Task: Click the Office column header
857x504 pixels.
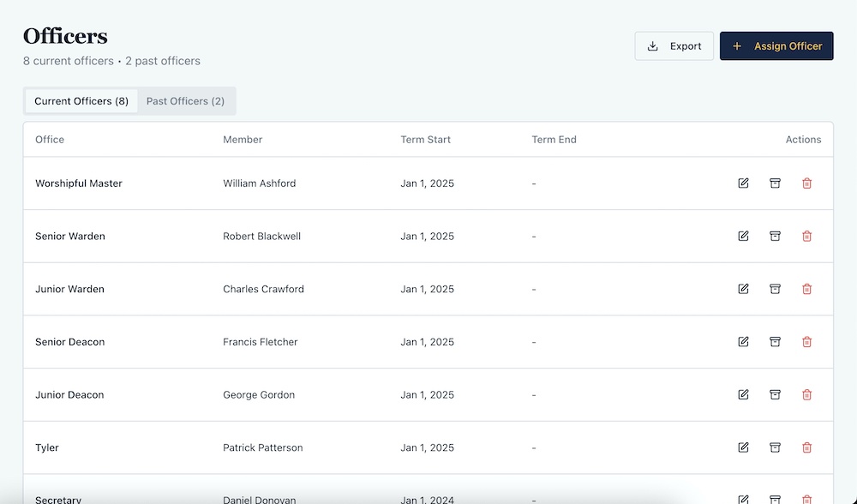Action: tap(50, 140)
